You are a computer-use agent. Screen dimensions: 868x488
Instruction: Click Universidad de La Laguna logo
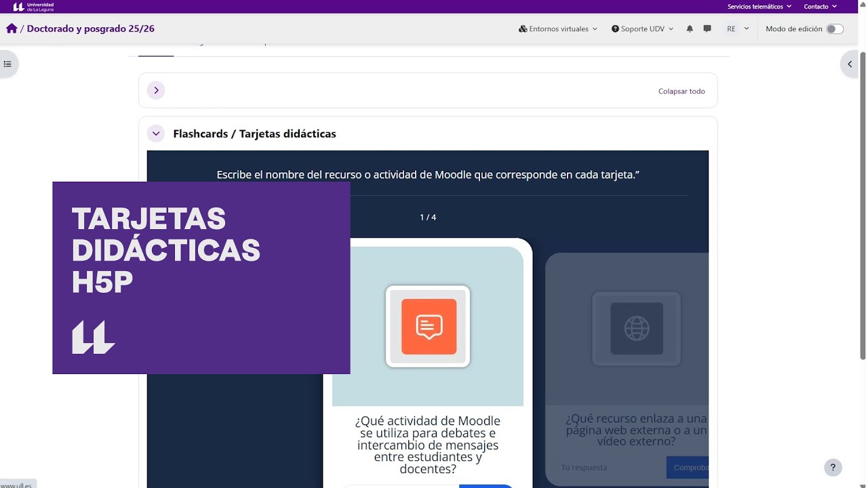(33, 6)
